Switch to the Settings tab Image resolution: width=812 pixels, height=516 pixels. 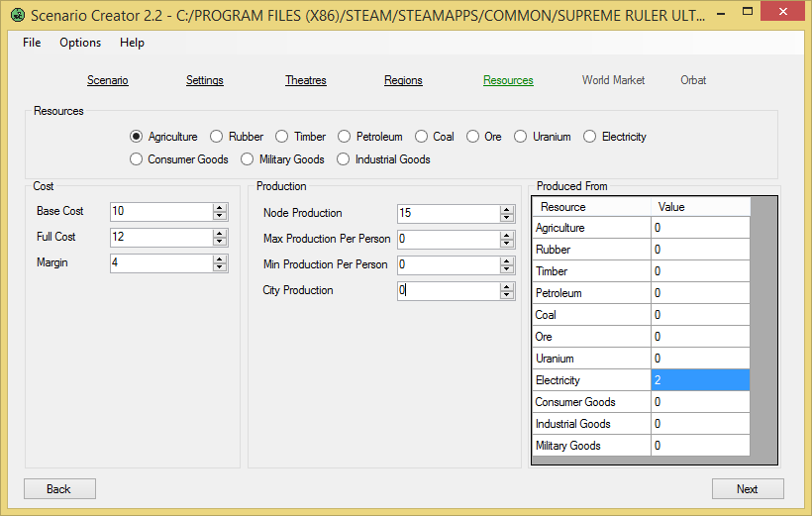[205, 80]
